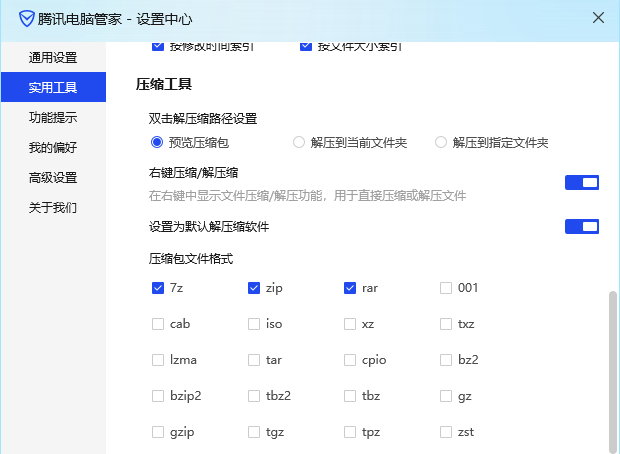
Task: Check the tar format checkbox
Action: [254, 360]
